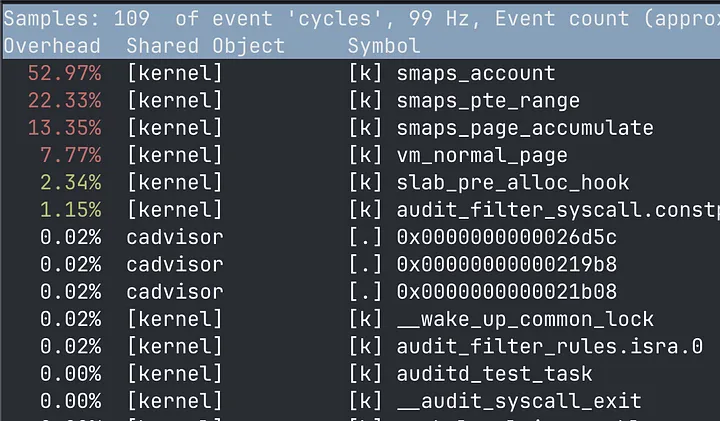Click the Overhead column header
The image size is (720, 421).
click(x=52, y=46)
